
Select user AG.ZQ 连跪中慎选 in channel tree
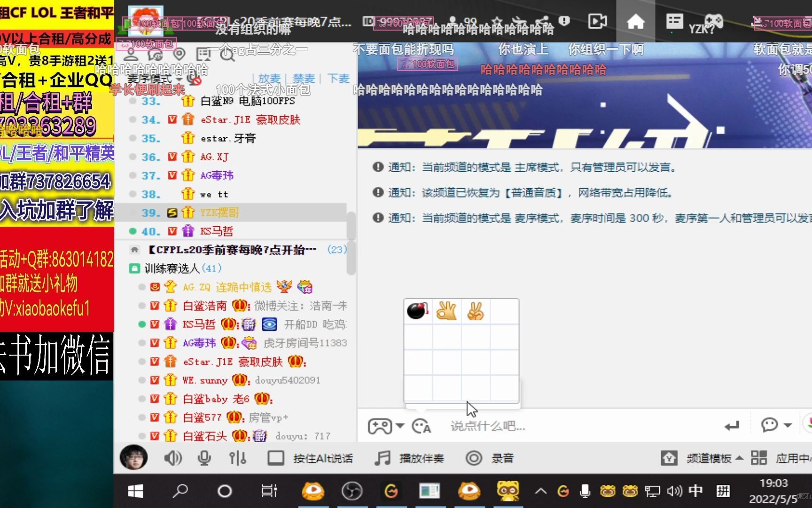tap(227, 287)
